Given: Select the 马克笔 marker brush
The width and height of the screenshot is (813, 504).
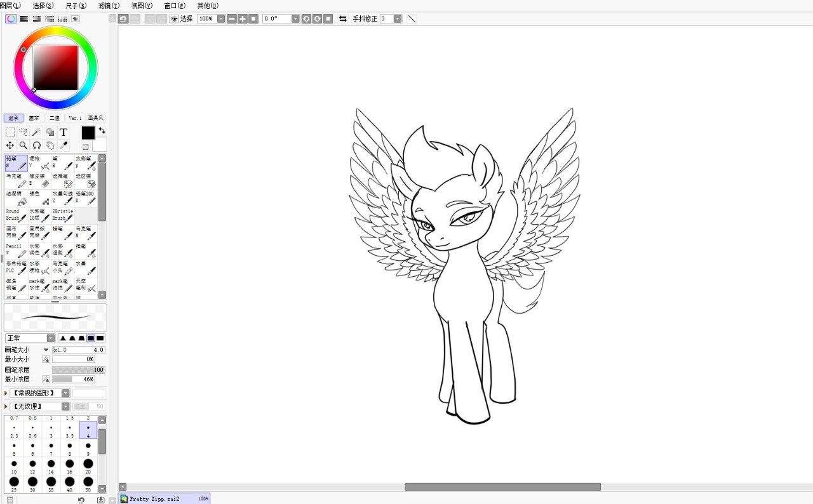Looking at the screenshot, I should [17, 180].
